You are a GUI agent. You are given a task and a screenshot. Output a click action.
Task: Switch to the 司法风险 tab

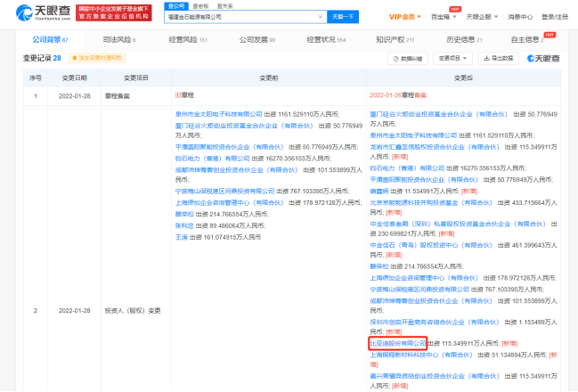pyautogui.click(x=118, y=39)
